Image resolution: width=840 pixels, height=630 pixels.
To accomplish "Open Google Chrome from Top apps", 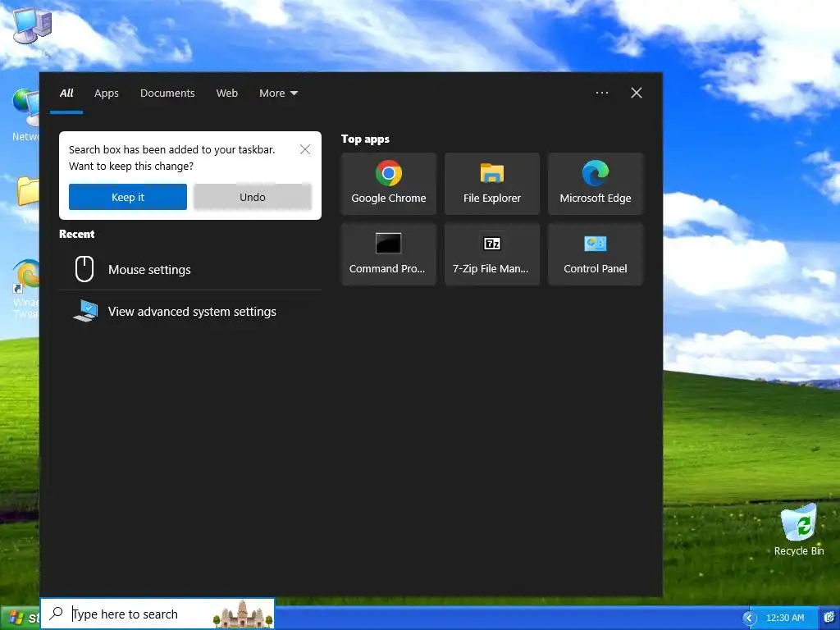I will coord(388,184).
